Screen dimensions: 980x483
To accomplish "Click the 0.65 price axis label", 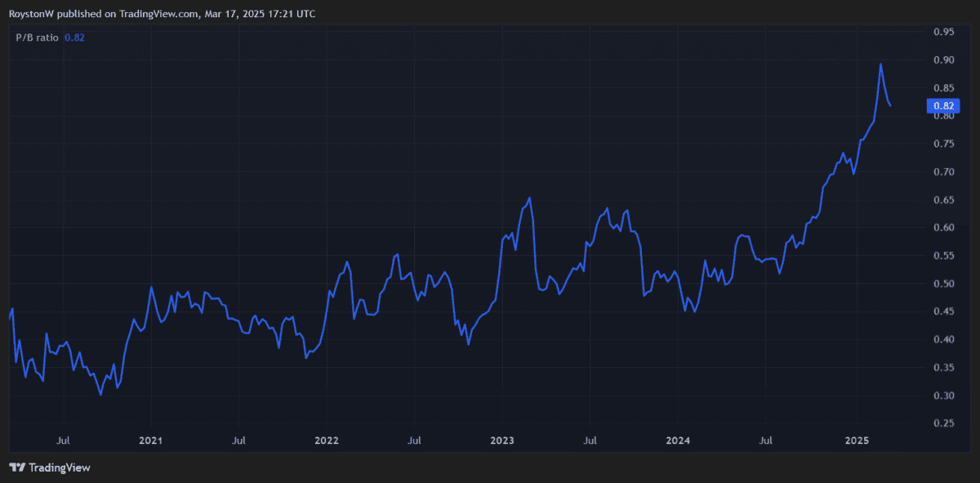I will coord(943,200).
